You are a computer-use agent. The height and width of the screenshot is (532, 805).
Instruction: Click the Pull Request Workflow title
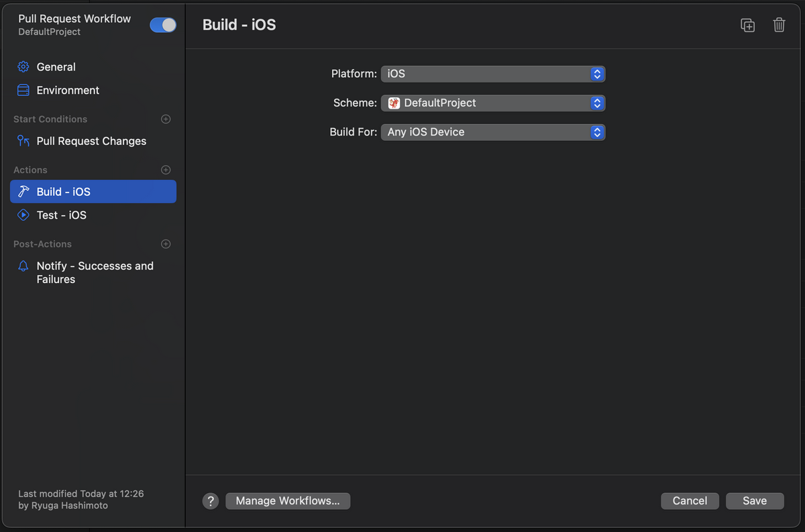click(x=74, y=19)
